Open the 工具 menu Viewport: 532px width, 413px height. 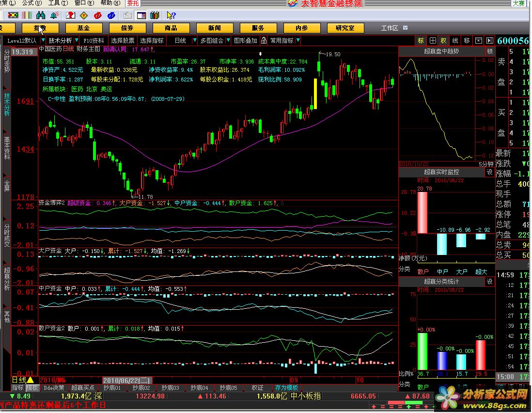58,3
